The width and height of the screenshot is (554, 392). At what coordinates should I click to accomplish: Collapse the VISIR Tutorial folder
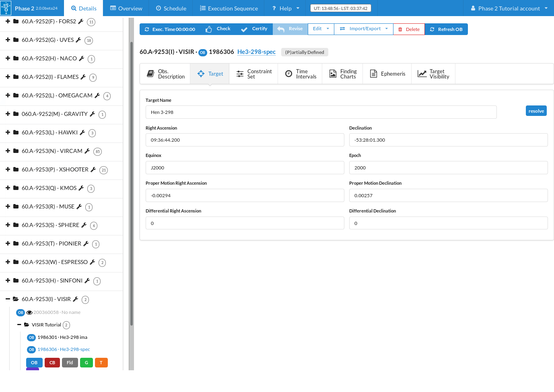tap(19, 325)
